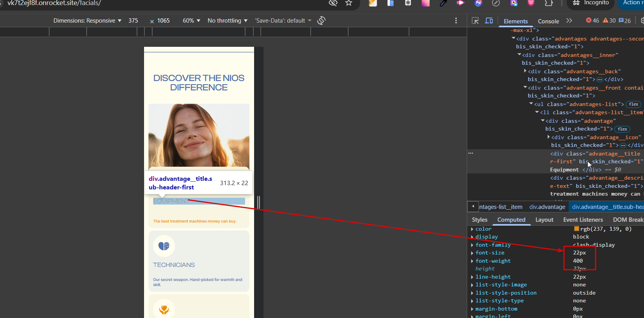Open the pink video recorder extension
The width and height of the screenshot is (644, 318).
(461, 3)
